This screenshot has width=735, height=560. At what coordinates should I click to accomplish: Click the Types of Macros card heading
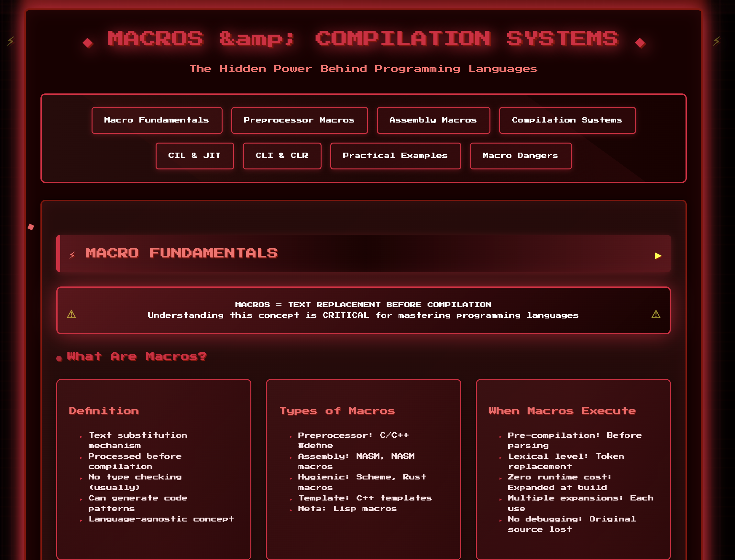coord(337,411)
